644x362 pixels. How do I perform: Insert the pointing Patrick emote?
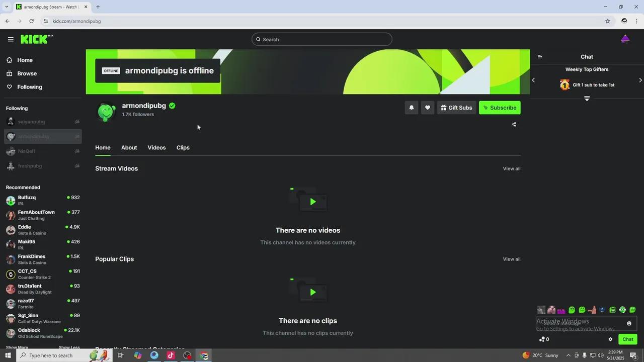592,310
